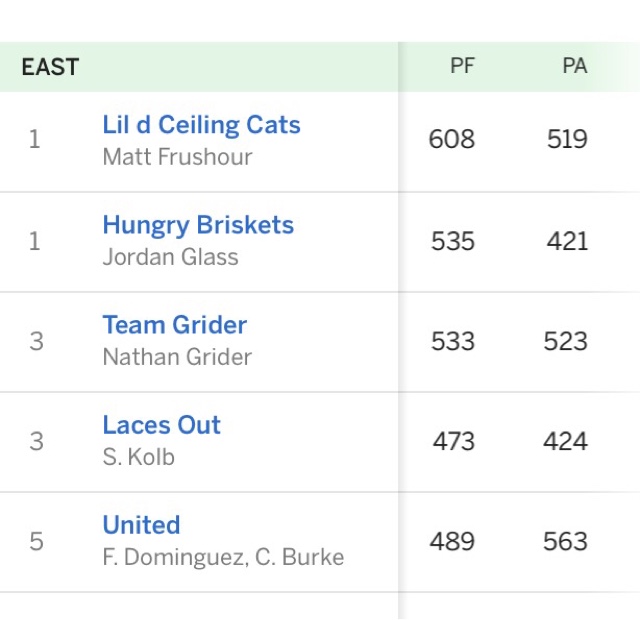Open the United team link
This screenshot has width=640, height=620.
pyautogui.click(x=141, y=525)
